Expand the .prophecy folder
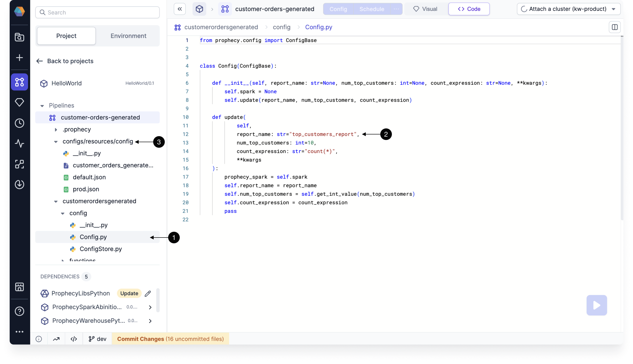Screen dimensions: 633x364 tap(56, 129)
